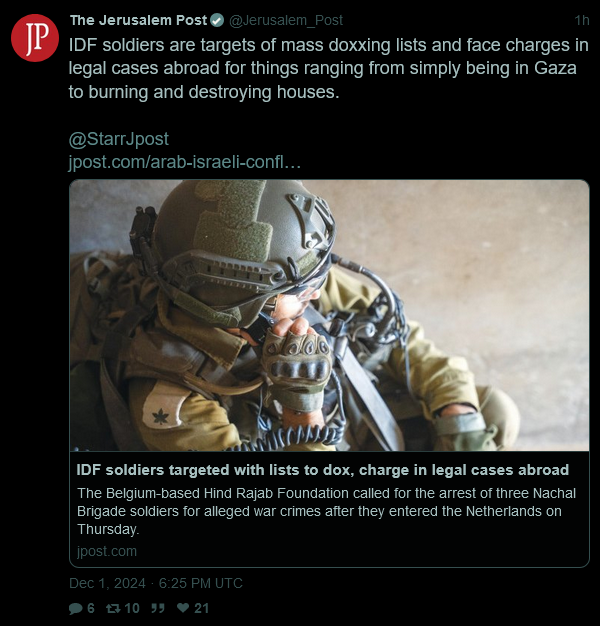
Task: Open the @StarrJpost mention
Action: [119, 139]
